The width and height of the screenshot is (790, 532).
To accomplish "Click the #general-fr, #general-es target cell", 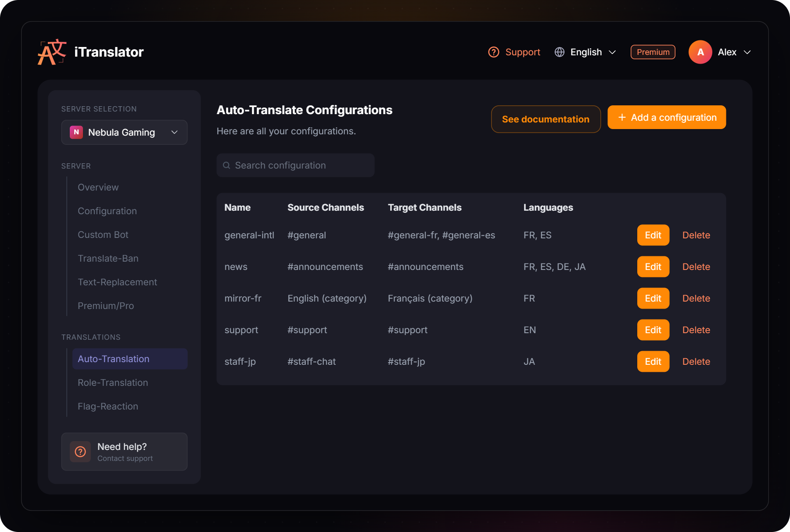I will coord(442,235).
